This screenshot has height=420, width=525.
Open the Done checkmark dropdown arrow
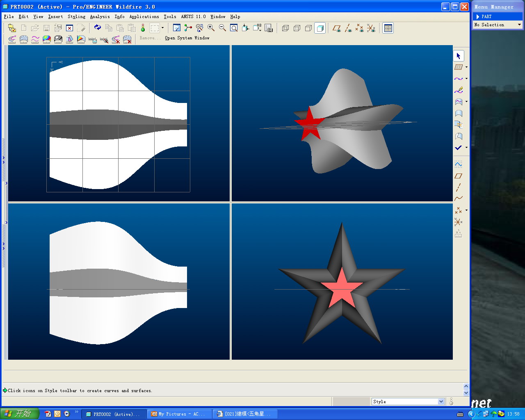(x=466, y=148)
